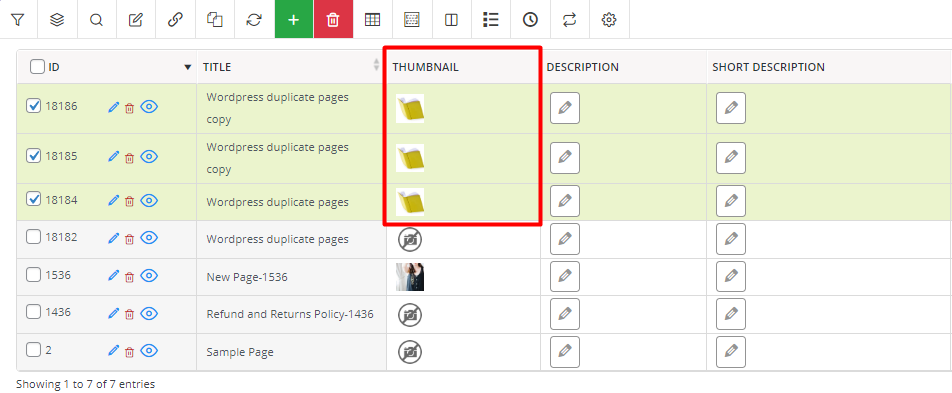Uncheck the checkbox for ID 18186
952x393 pixels.
coord(33,106)
